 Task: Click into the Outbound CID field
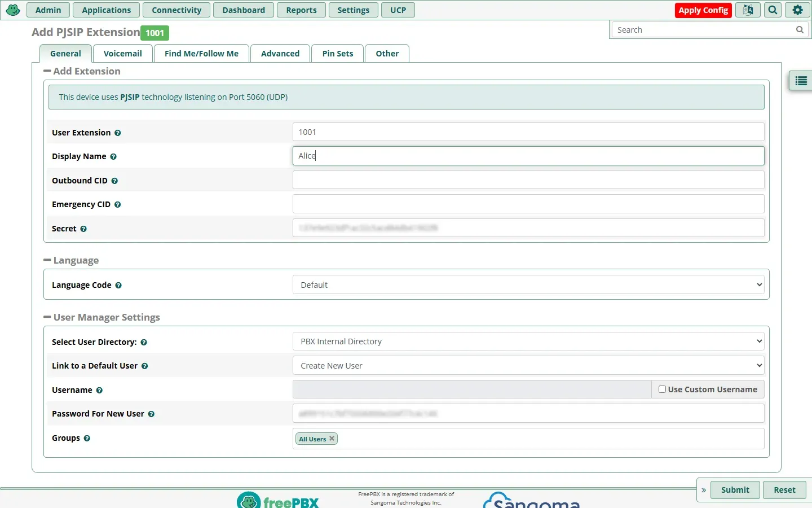[x=528, y=180]
